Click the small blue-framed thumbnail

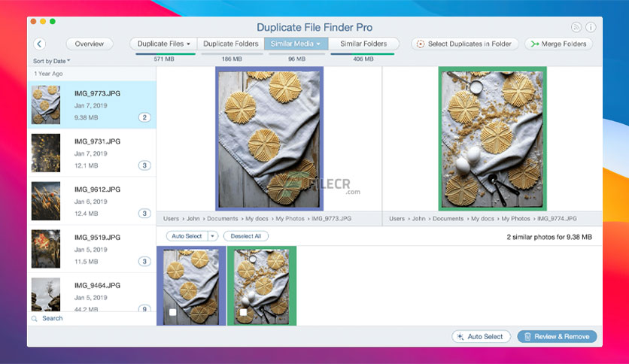pos(191,286)
